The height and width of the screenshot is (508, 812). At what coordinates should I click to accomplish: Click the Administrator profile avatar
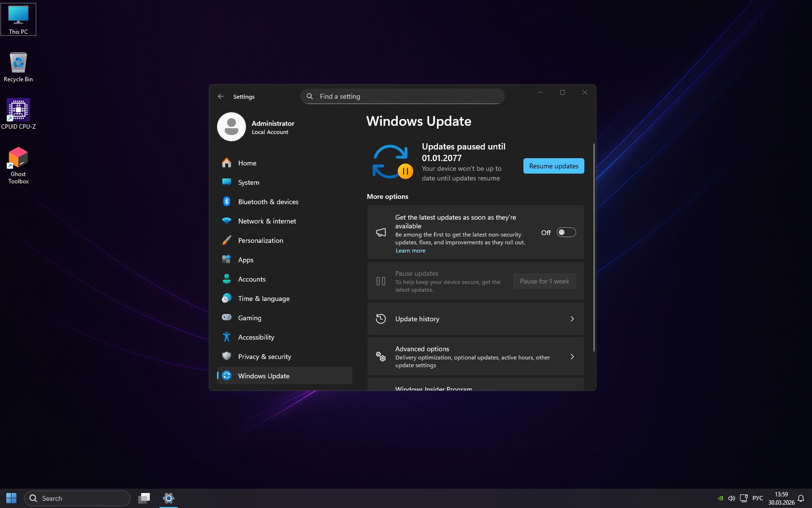(x=232, y=127)
